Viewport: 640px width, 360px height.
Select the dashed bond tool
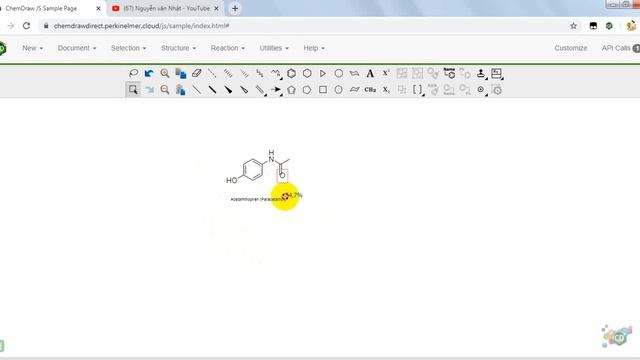[x=212, y=73]
